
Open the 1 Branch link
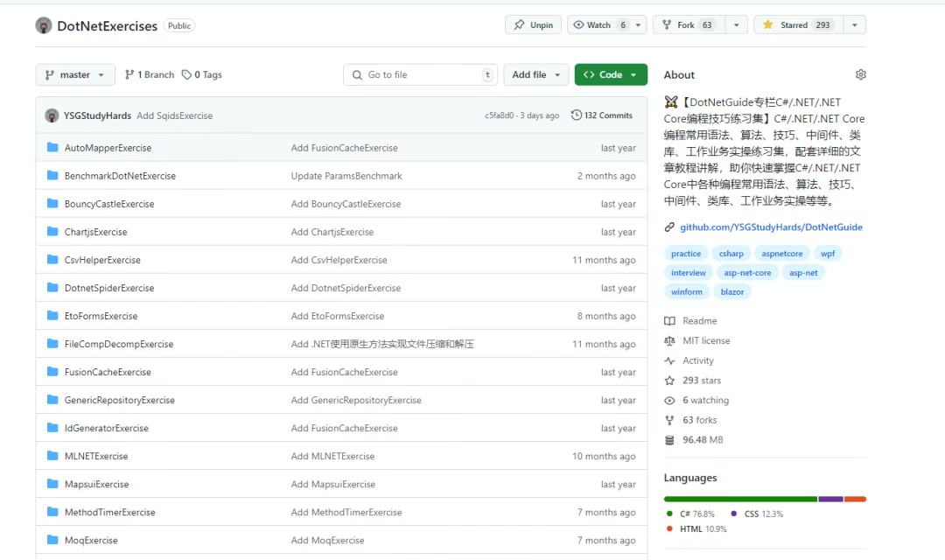pos(150,74)
